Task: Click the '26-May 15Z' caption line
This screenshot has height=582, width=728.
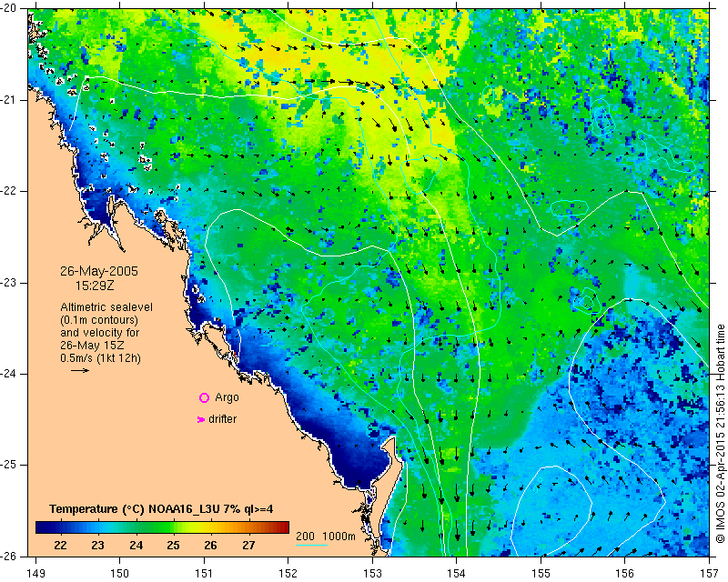Action: point(92,346)
